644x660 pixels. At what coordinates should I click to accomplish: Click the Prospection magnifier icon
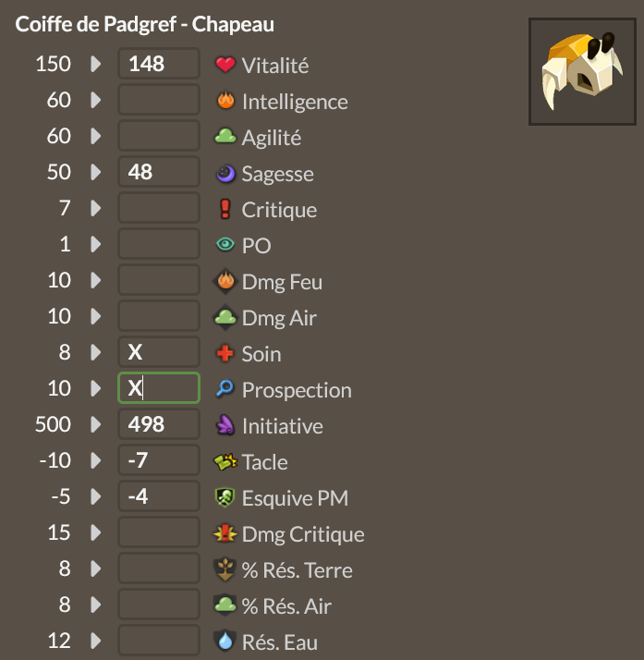point(225,389)
